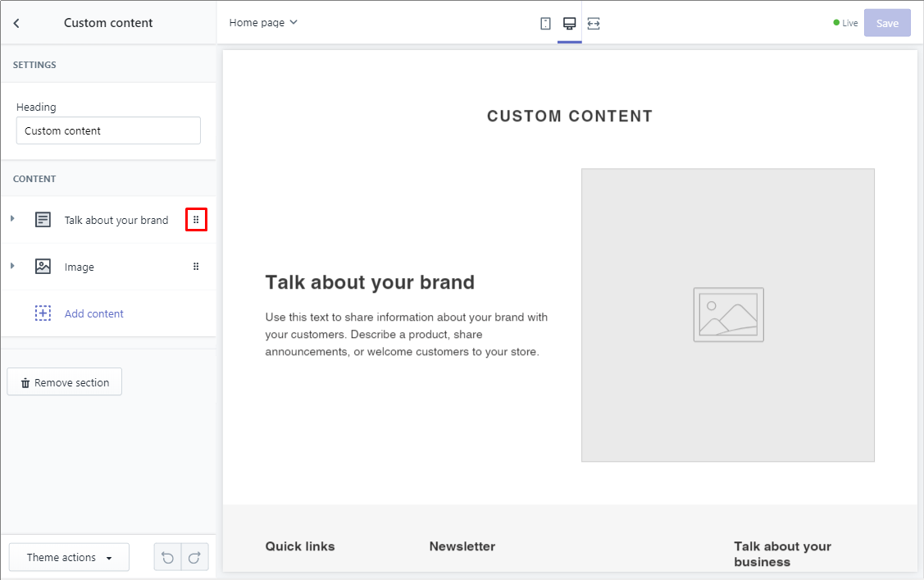Screen dimensions: 924x580
Task: Click the Custom content panel title
Action: click(108, 23)
